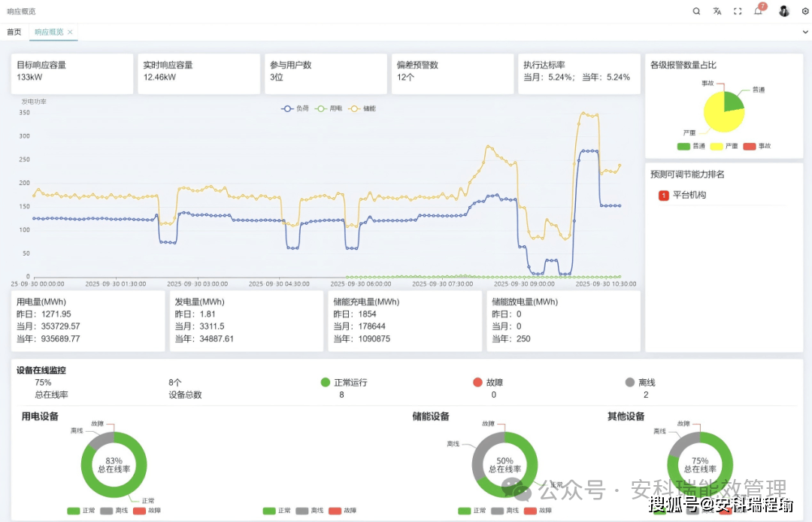Click 平台机构 in ranking list
The image size is (812, 522).
coord(689,196)
